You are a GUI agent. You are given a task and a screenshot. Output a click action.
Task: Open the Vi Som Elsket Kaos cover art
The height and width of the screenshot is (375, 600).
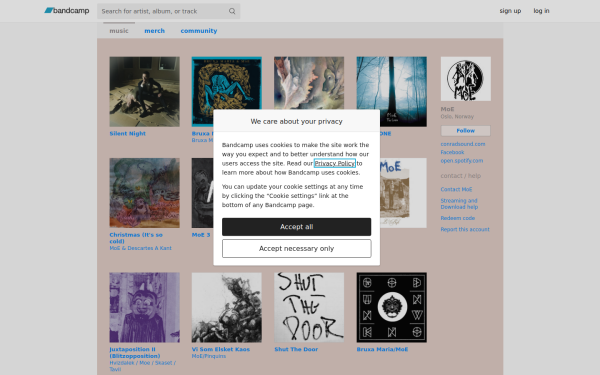tap(227, 308)
